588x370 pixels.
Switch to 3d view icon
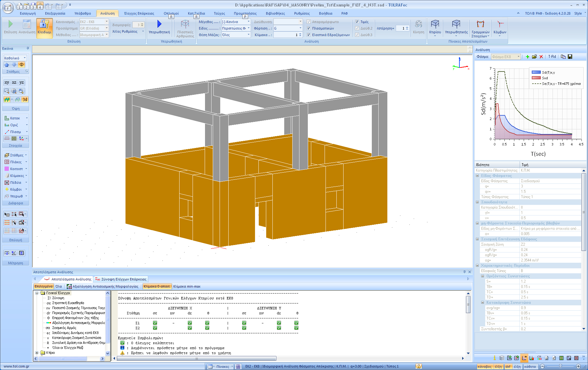coord(25,99)
